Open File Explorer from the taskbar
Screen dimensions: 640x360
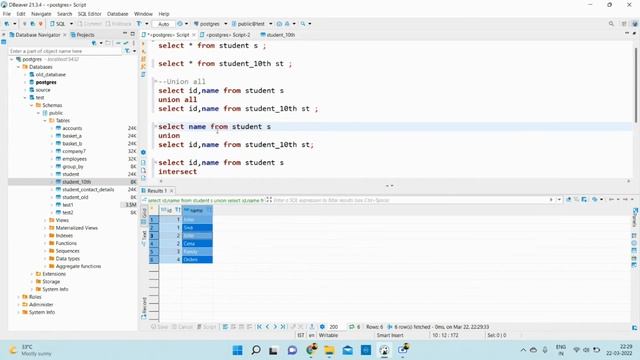[329, 350]
